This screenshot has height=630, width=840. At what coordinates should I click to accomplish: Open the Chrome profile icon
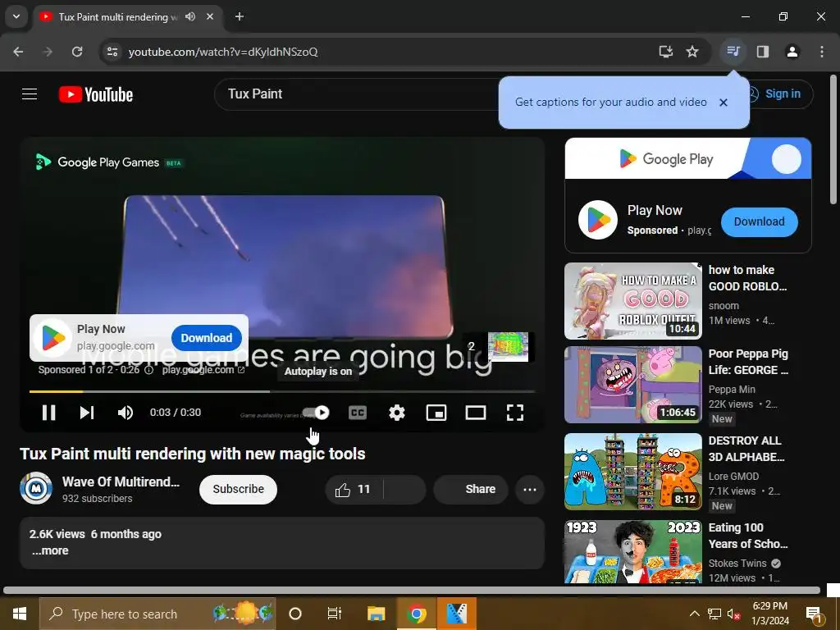[x=792, y=52]
